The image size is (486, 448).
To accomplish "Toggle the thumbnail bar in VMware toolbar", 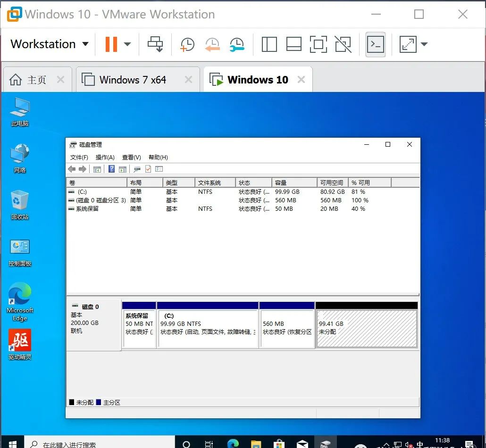I will click(x=294, y=44).
